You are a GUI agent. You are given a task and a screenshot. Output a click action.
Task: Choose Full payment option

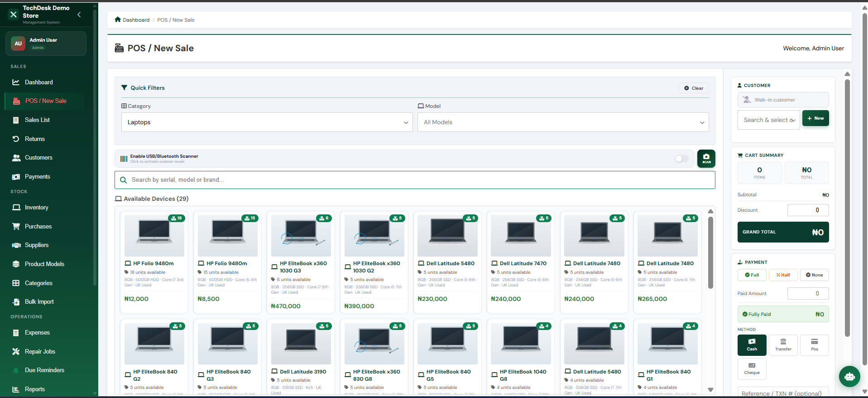coord(752,275)
